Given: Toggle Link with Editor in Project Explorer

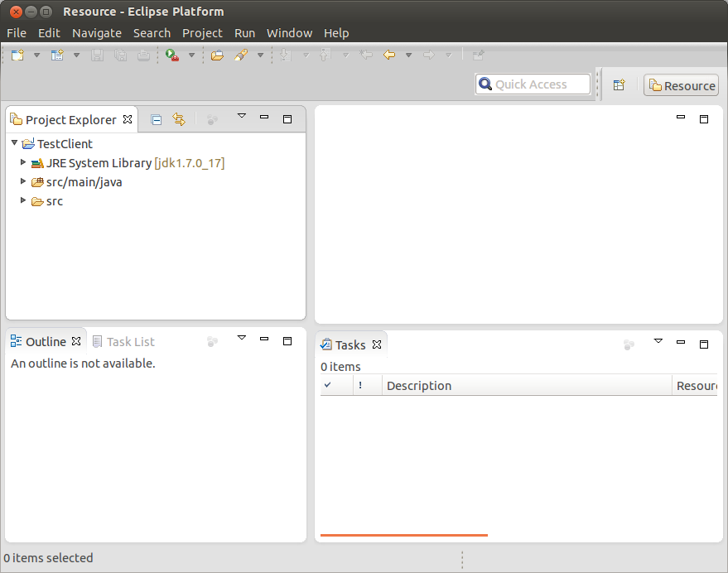Looking at the screenshot, I should [x=179, y=120].
